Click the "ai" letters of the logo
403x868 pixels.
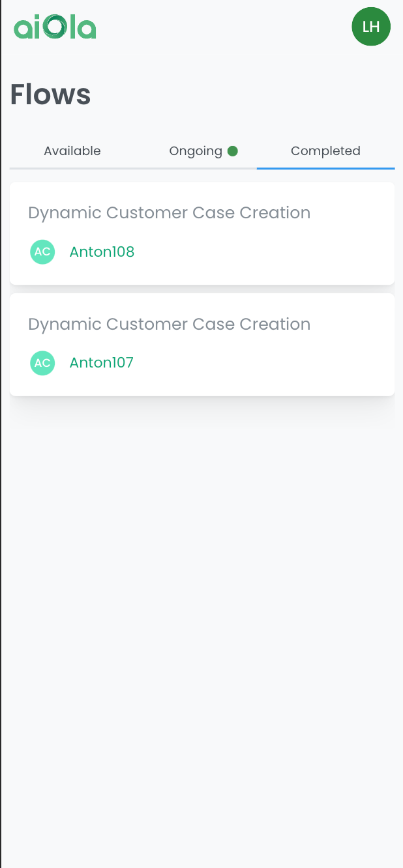click(28, 27)
